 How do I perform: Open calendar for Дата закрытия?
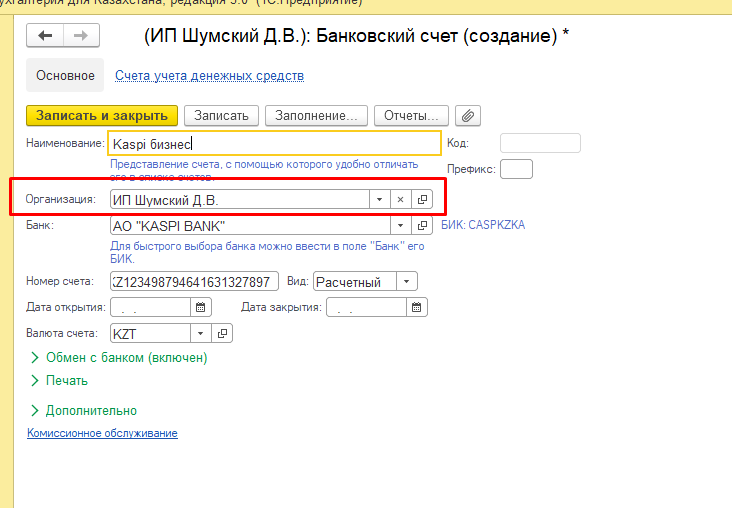pyautogui.click(x=416, y=307)
